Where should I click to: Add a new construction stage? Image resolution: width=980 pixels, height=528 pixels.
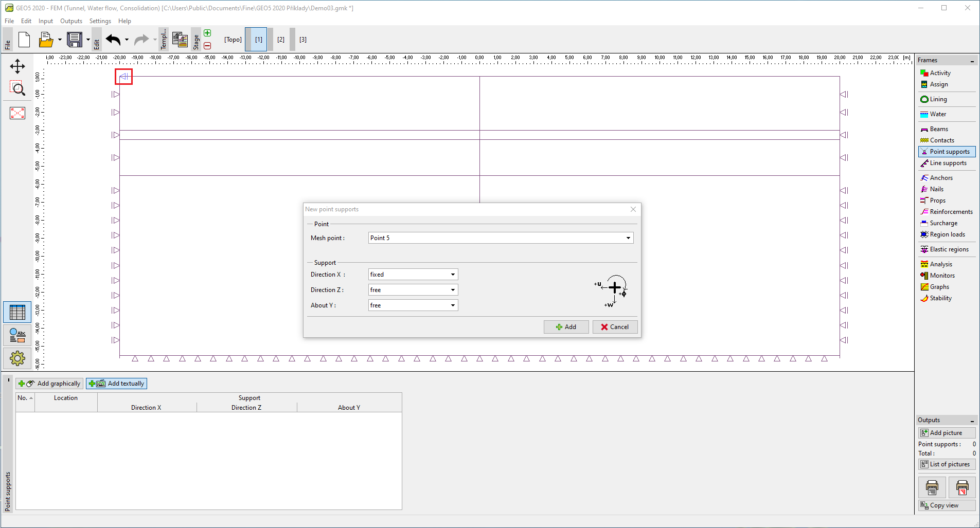click(207, 33)
